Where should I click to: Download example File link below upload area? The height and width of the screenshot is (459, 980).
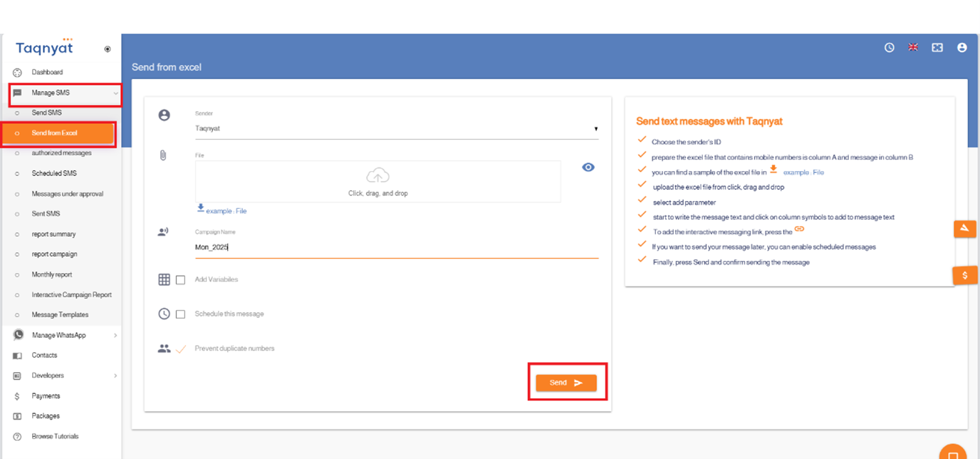(226, 211)
